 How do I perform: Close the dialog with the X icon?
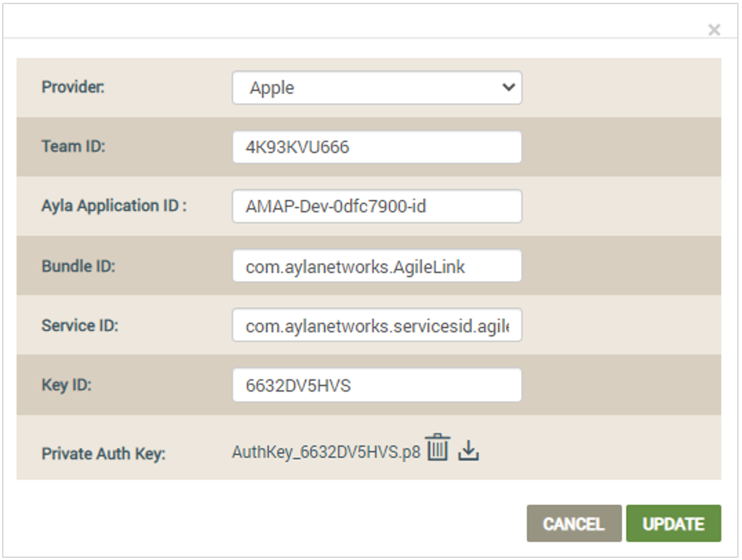tap(714, 30)
